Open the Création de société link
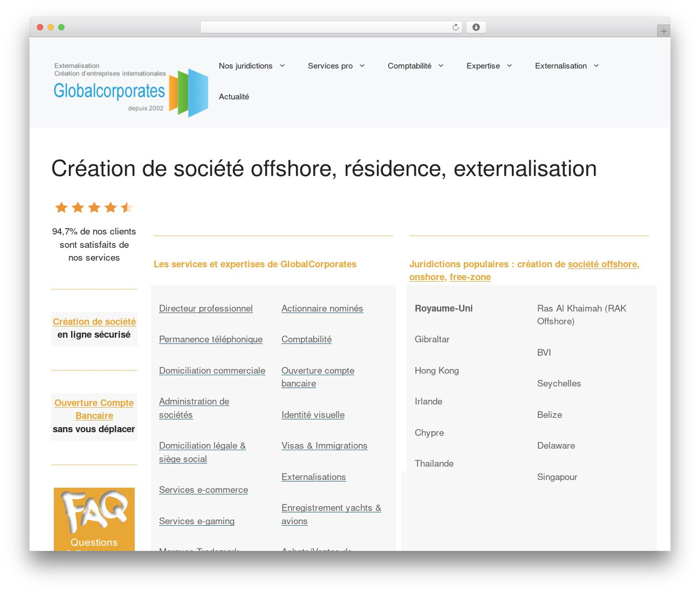The width and height of the screenshot is (700, 593). (94, 322)
